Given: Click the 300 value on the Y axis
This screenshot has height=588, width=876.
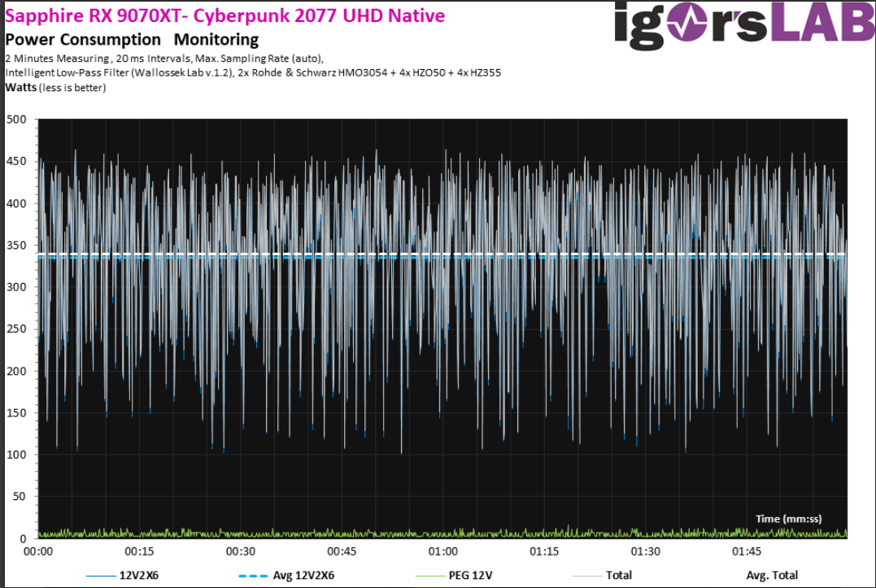Looking at the screenshot, I should [16, 287].
